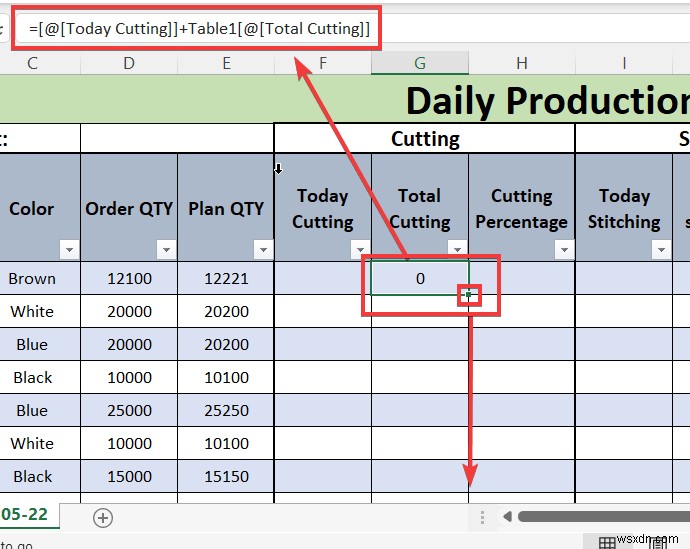Select cell with Order QTY 25000
This screenshot has height=549, width=690.
pos(129,410)
